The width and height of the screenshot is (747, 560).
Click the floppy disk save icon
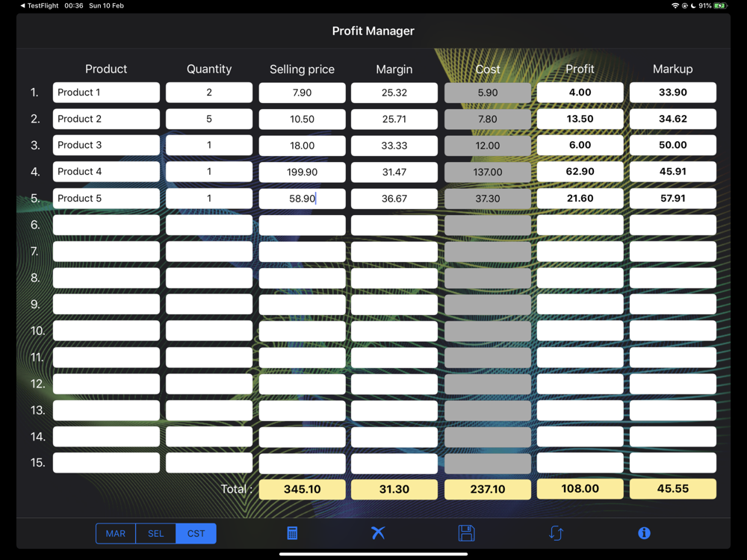tap(466, 533)
